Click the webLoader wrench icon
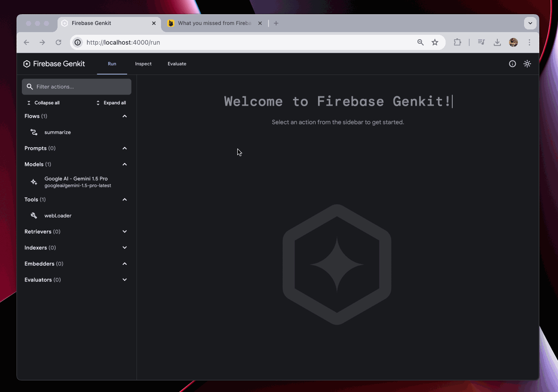This screenshot has height=392, width=558. pyautogui.click(x=34, y=215)
